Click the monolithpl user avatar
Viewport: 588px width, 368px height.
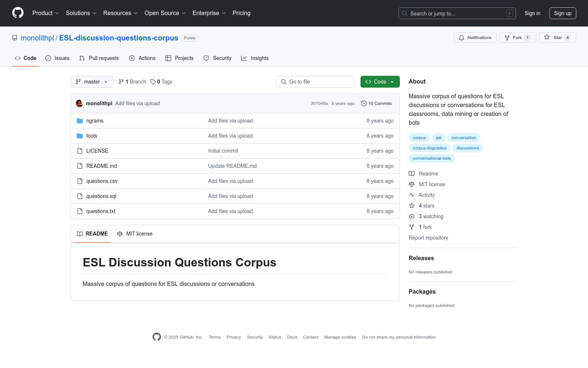point(79,103)
